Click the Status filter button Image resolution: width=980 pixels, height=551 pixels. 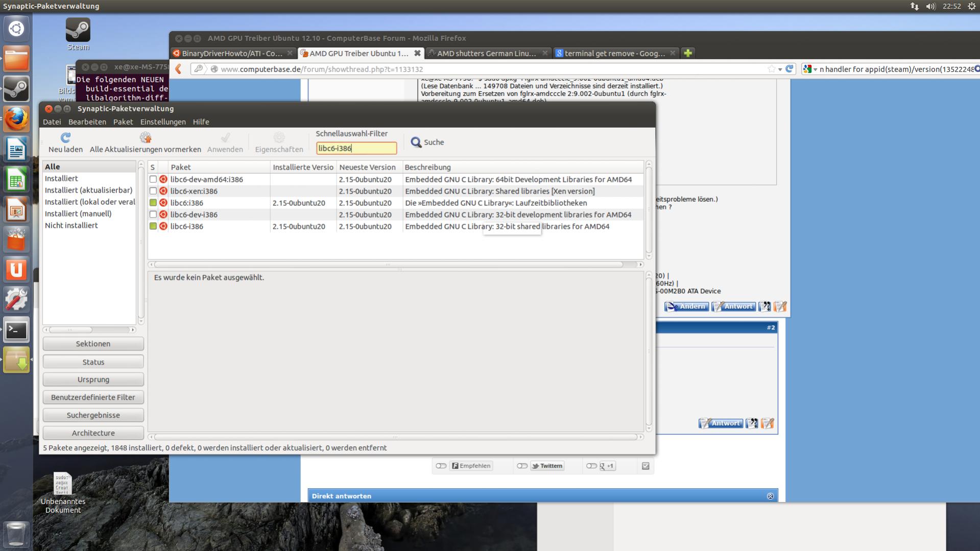pos(93,362)
